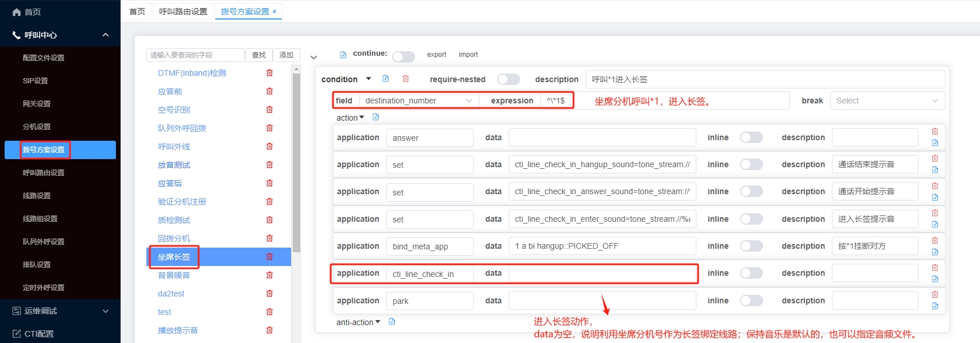Screen dimensions: 980x343
Task: Add row after park application
Action: pyautogui.click(x=935, y=306)
